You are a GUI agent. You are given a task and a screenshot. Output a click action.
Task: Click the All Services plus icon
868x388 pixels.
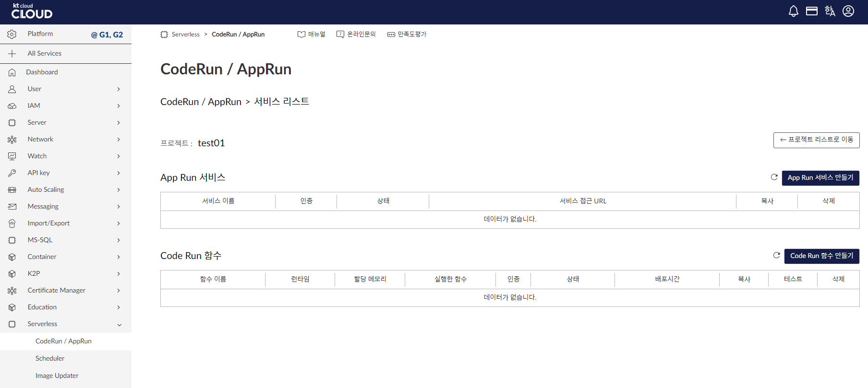(12, 54)
